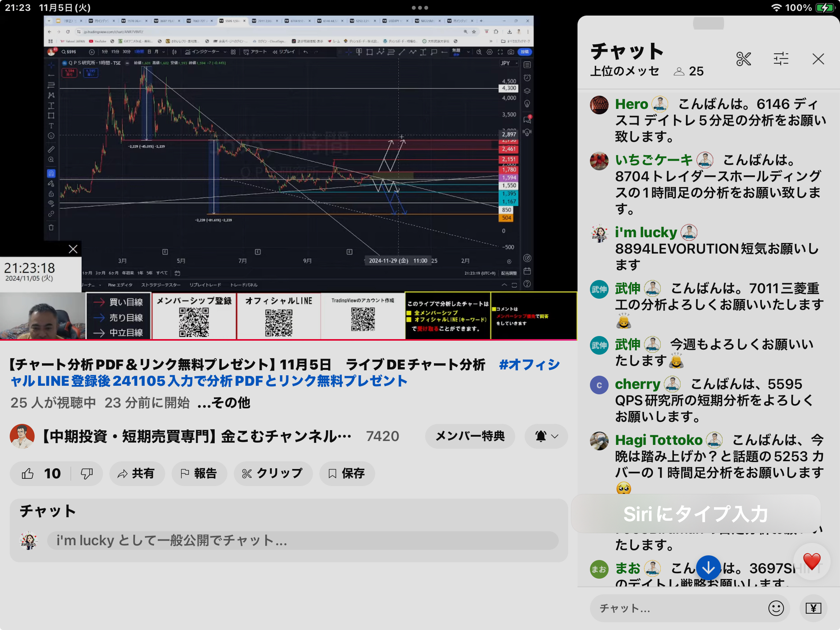Open Super Chat yen icon
The width and height of the screenshot is (840, 630).
click(813, 608)
